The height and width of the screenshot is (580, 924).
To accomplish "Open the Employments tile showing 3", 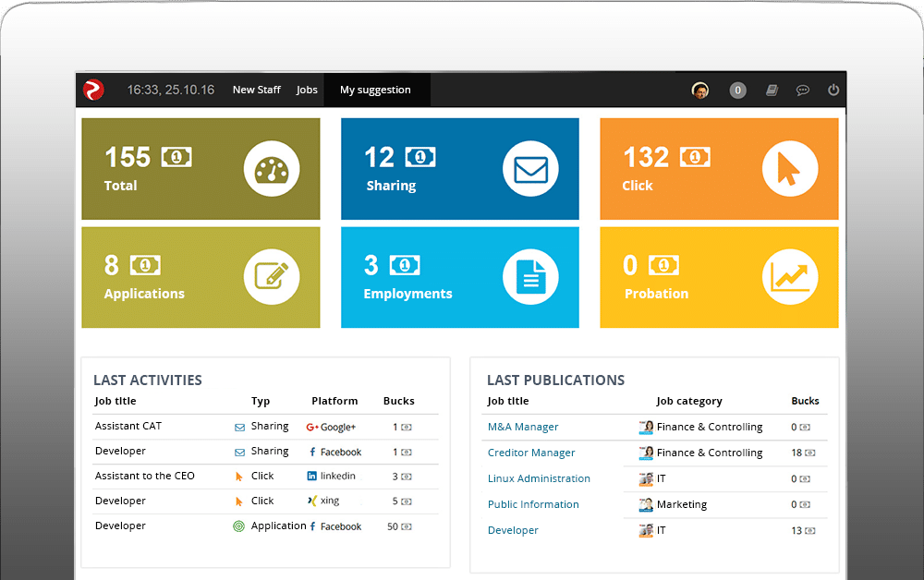I will coord(459,277).
